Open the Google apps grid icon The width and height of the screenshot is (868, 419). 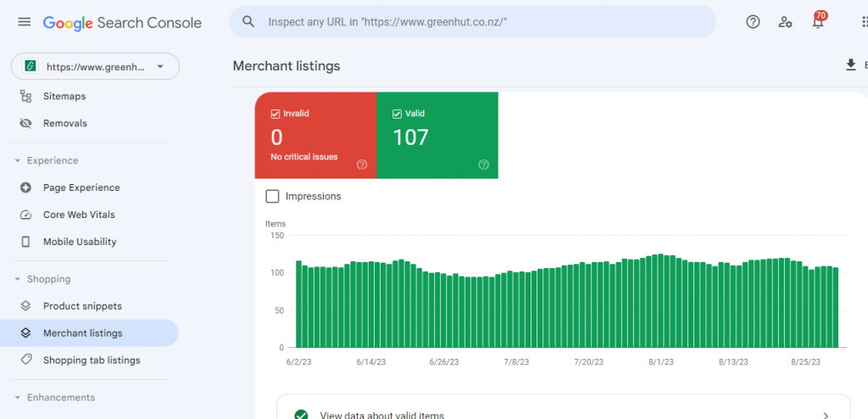[x=865, y=21]
